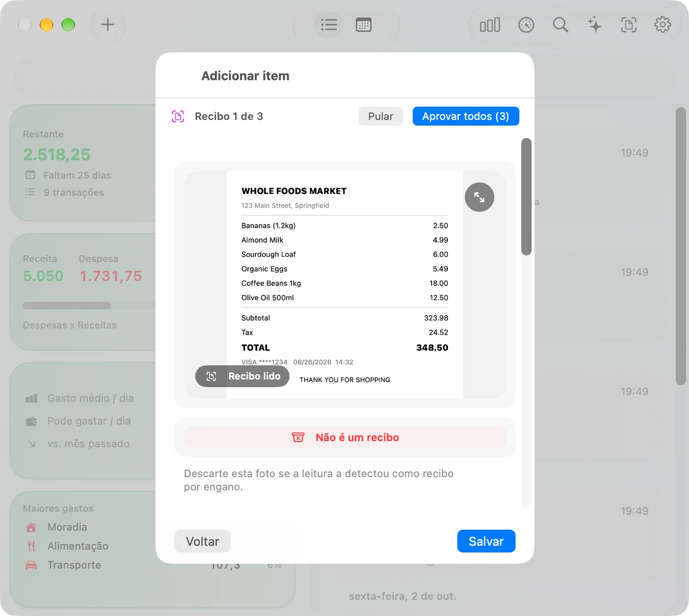Expand the receipt image to full size
The height and width of the screenshot is (616, 689).
tap(479, 197)
